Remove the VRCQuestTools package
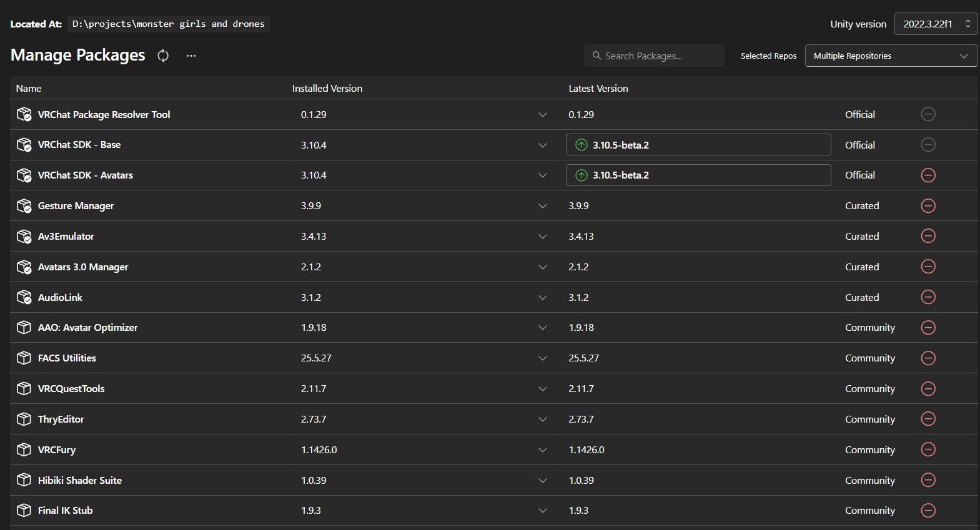This screenshot has height=530, width=980. pos(928,389)
